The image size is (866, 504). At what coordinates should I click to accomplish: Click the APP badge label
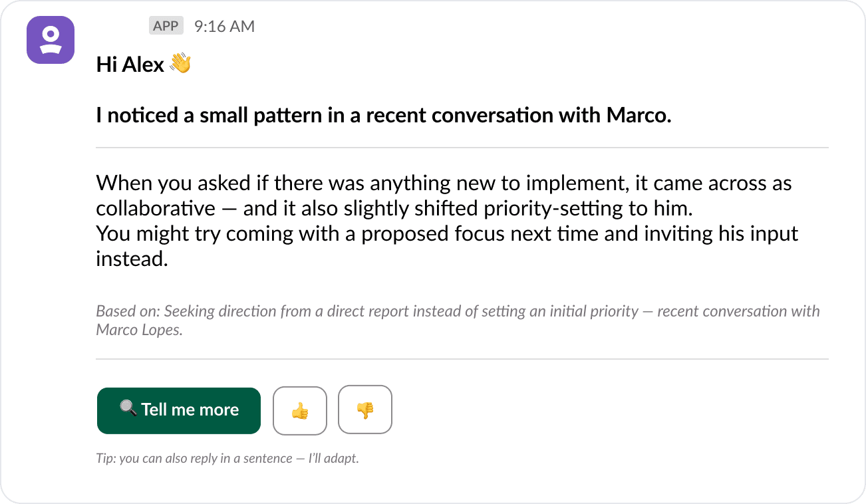(166, 26)
